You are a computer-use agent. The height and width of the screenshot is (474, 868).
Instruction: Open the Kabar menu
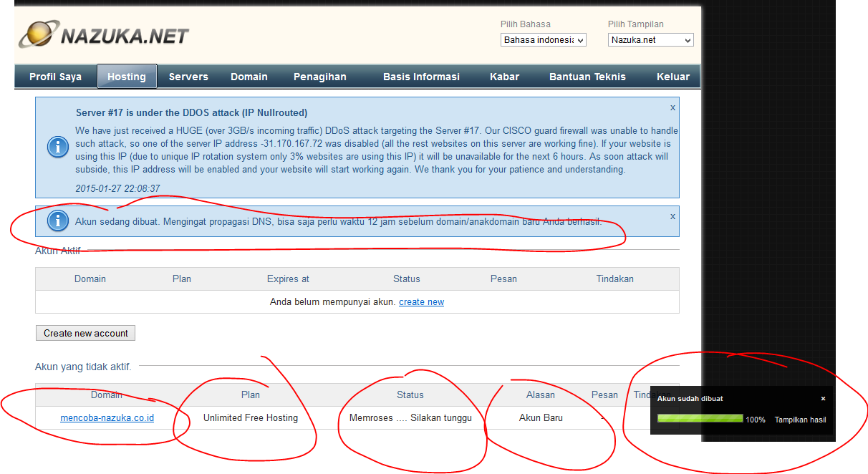point(505,77)
